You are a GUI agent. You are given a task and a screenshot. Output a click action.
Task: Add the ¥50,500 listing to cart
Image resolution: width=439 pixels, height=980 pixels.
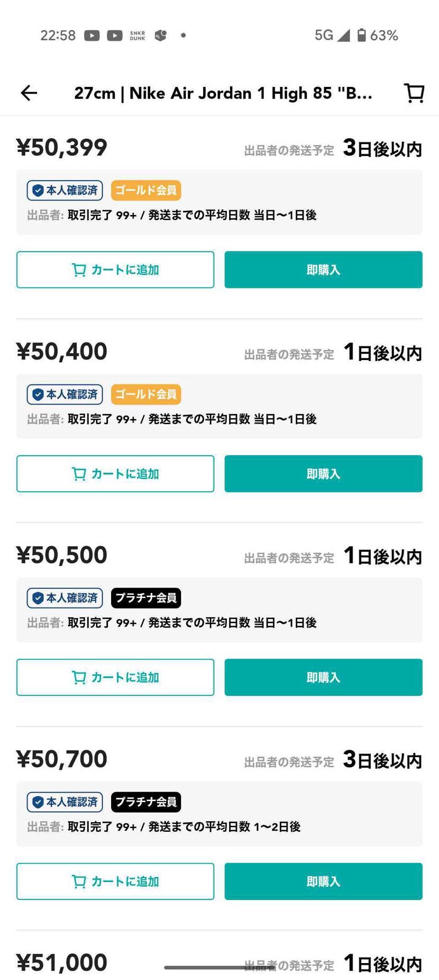click(115, 677)
